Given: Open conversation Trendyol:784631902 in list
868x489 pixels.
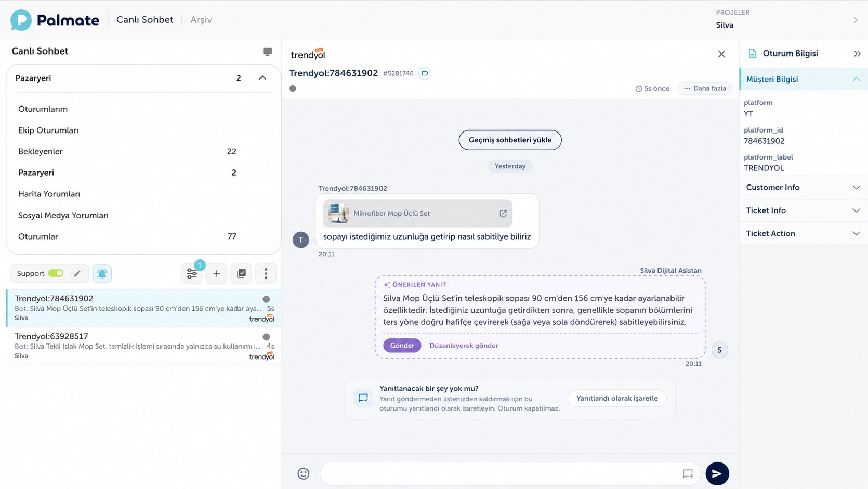Looking at the screenshot, I should (143, 308).
